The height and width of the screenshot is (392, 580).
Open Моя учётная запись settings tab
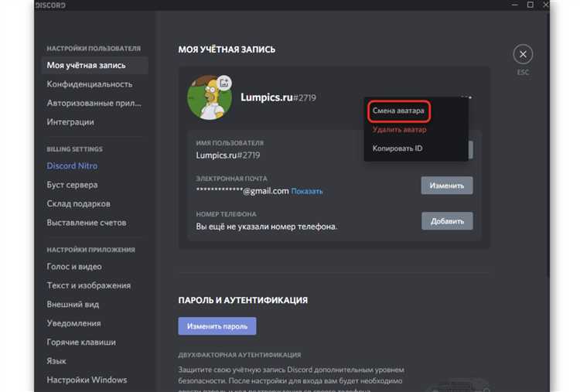pyautogui.click(x=95, y=65)
